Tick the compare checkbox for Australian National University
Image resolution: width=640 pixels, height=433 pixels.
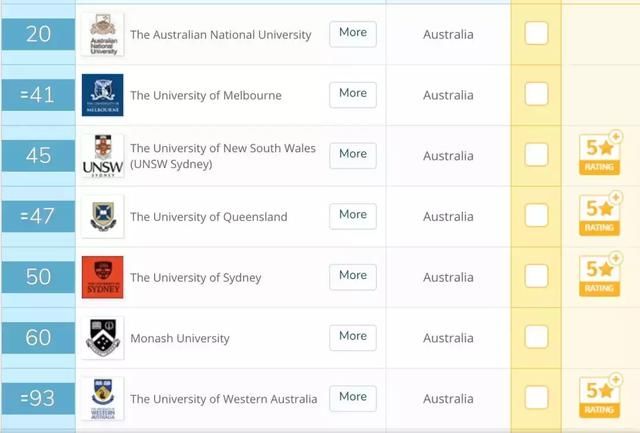click(536, 33)
